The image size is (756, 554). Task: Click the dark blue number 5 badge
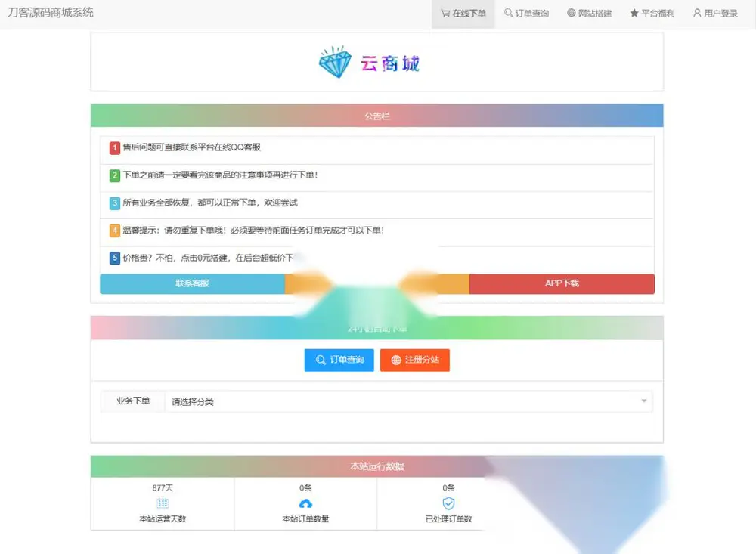click(114, 258)
